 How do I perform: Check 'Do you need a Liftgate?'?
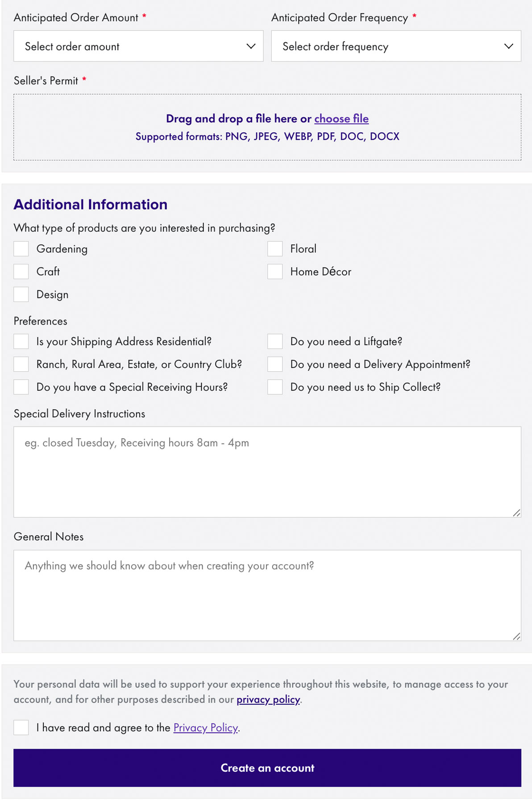(x=275, y=342)
